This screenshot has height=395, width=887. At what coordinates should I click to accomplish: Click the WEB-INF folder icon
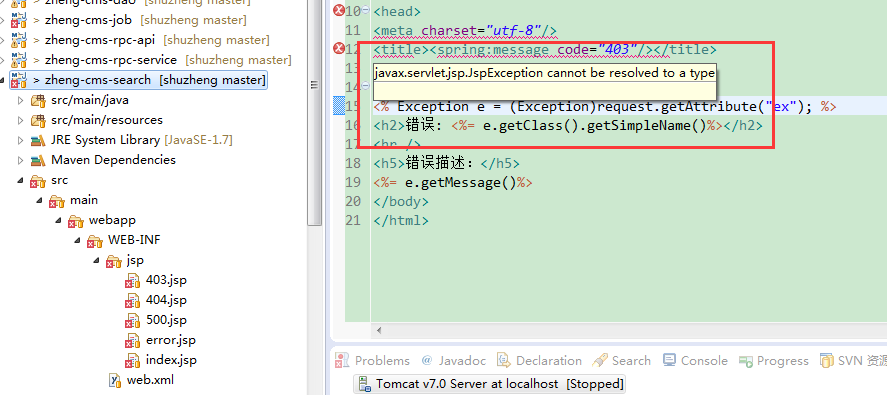coord(94,241)
